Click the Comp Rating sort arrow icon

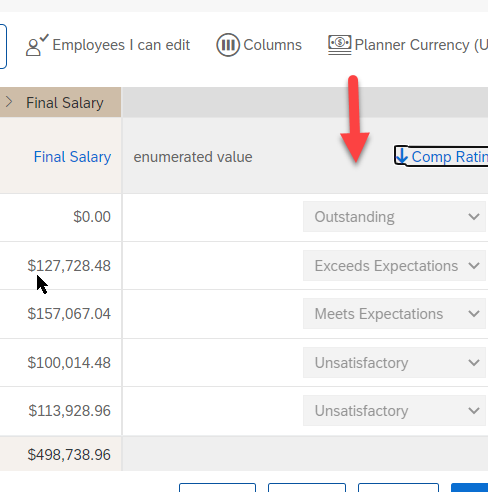coord(402,156)
